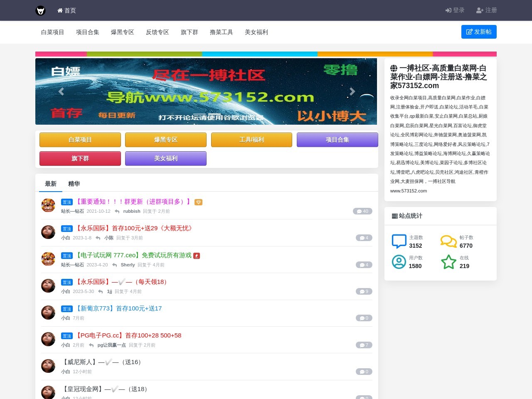Click the 站点统计 list icon
This screenshot has width=532, height=399.
click(x=395, y=216)
